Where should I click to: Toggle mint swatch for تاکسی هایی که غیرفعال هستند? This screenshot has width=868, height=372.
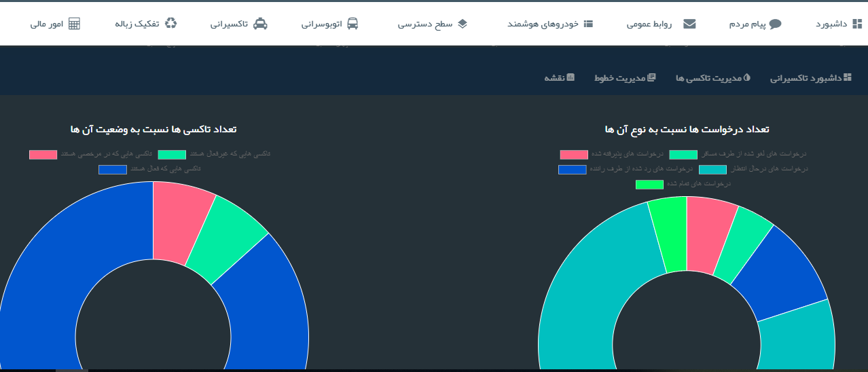pos(172,155)
